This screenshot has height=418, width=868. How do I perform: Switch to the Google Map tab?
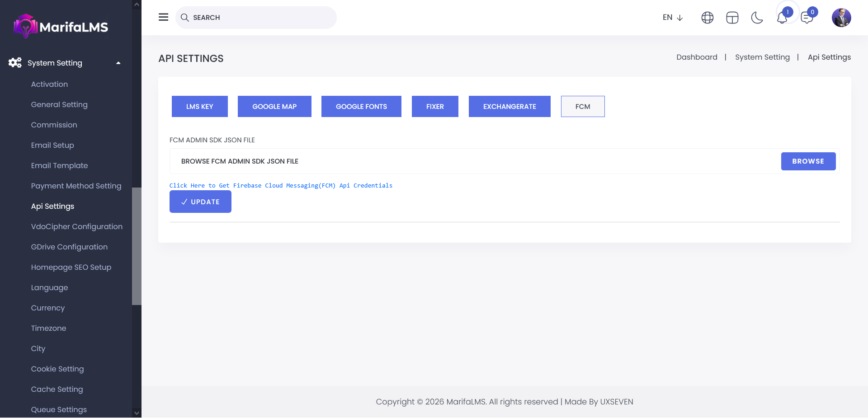click(274, 107)
